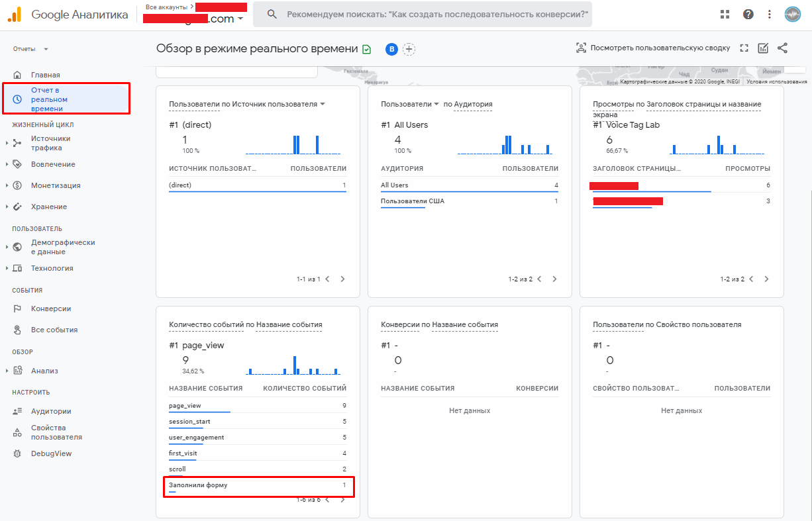Go to next page in Аудитория card

(x=554, y=279)
